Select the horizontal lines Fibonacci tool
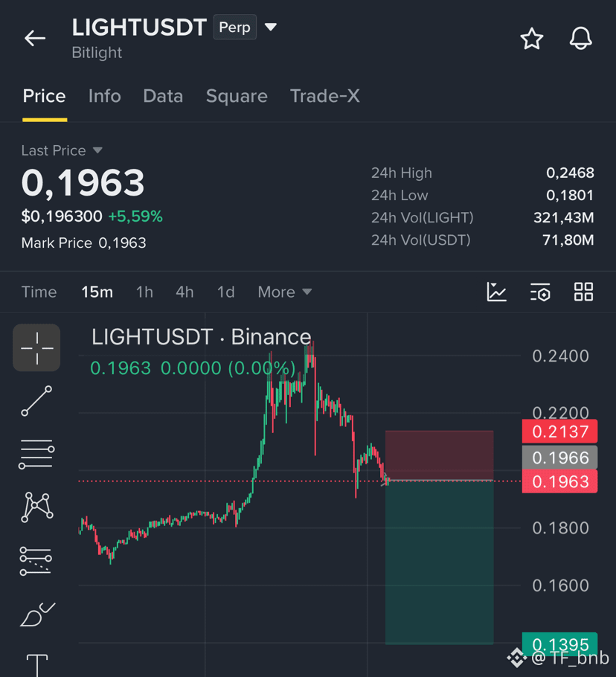The height and width of the screenshot is (677, 616). tap(36, 455)
